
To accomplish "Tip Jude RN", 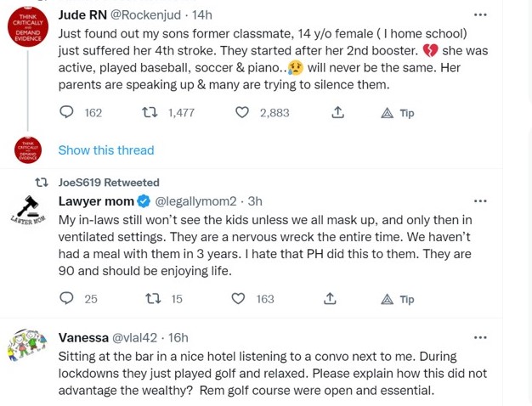I will pyautogui.click(x=397, y=113).
